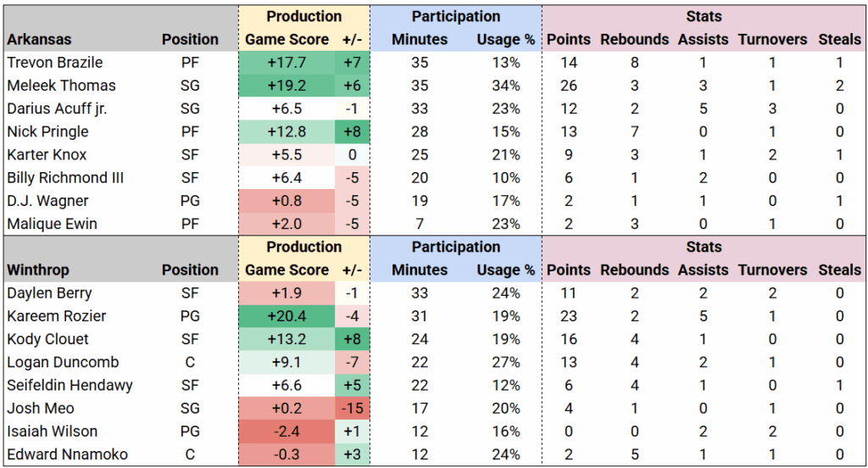This screenshot has width=868, height=468.
Task: Click the Arkansas Turnovers column header
Action: (x=772, y=39)
